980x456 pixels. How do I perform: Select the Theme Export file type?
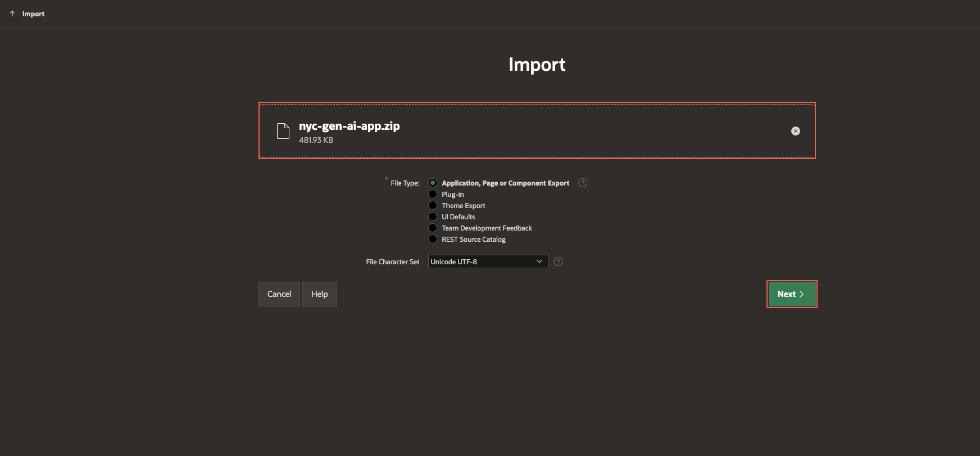point(433,205)
